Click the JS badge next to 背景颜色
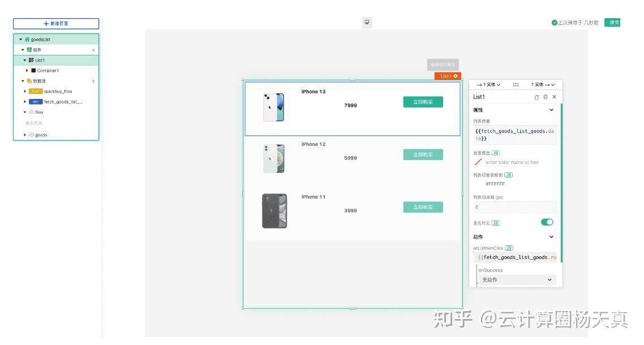 pyautogui.click(x=496, y=153)
